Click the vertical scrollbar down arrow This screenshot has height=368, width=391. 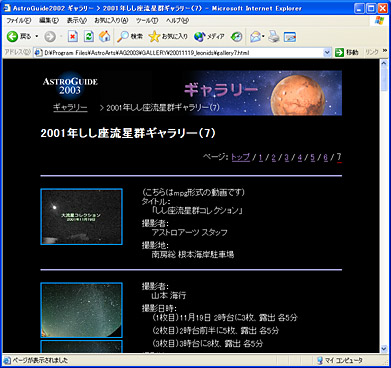[384, 349]
